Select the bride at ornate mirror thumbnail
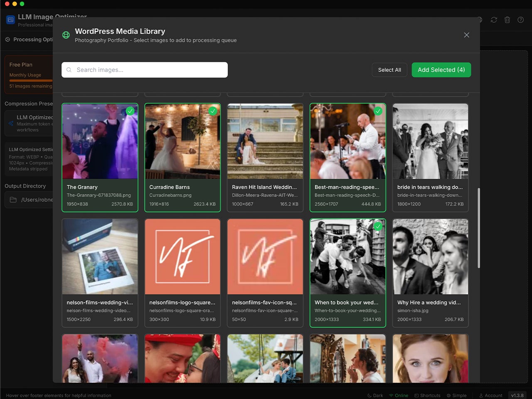The height and width of the screenshot is (399, 532). pos(348,359)
